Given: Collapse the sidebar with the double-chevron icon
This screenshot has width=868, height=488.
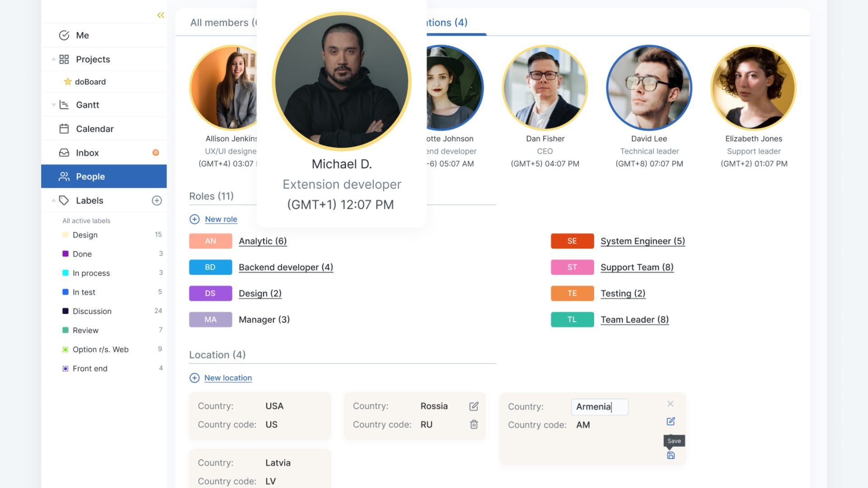Looking at the screenshot, I should coord(160,15).
